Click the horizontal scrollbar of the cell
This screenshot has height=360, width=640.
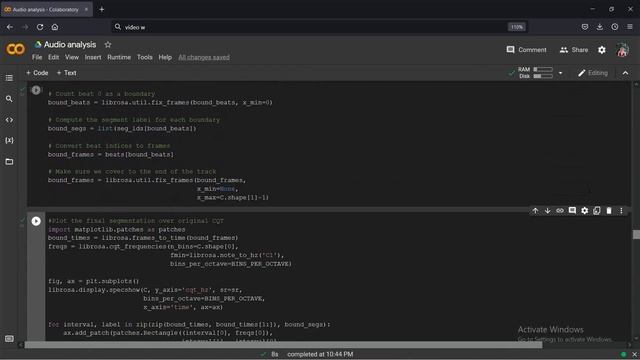(283, 345)
